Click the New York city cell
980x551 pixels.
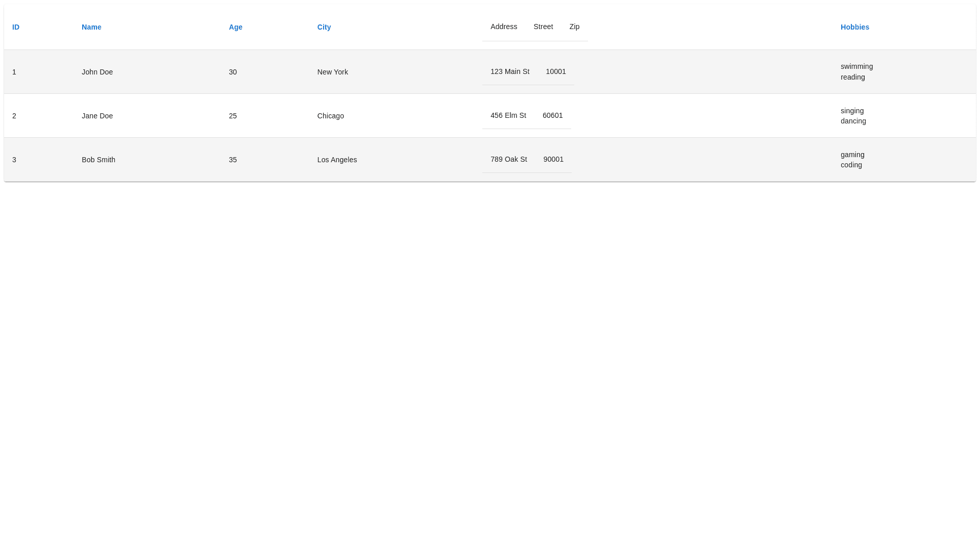(x=332, y=72)
